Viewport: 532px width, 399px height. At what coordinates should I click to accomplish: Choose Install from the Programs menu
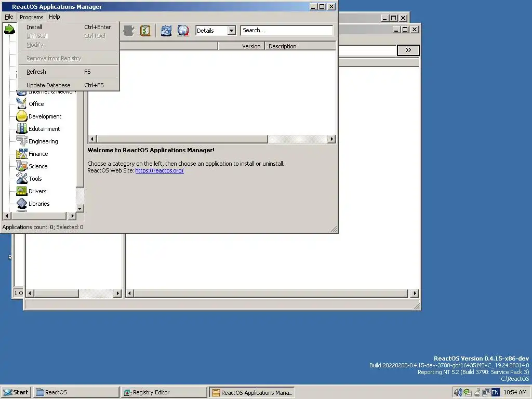pos(68,27)
